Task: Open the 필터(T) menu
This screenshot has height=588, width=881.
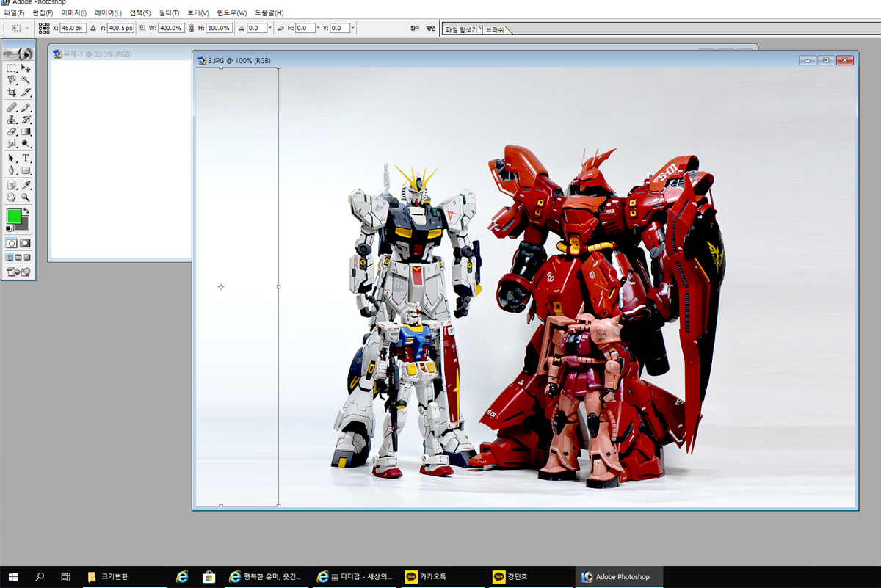Action: point(170,13)
